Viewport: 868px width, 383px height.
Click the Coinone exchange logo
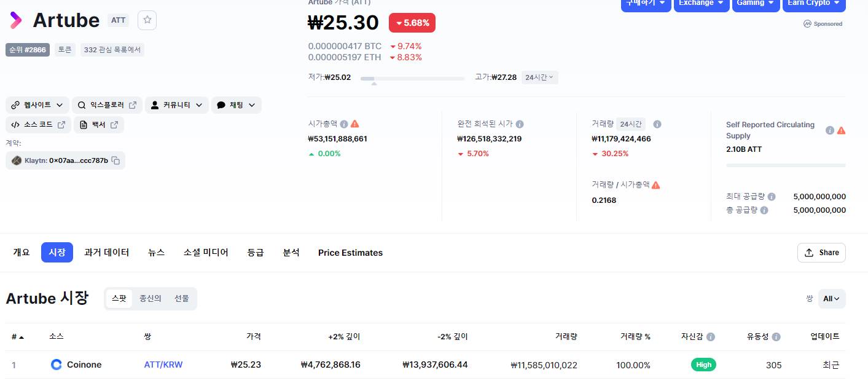[x=57, y=365]
